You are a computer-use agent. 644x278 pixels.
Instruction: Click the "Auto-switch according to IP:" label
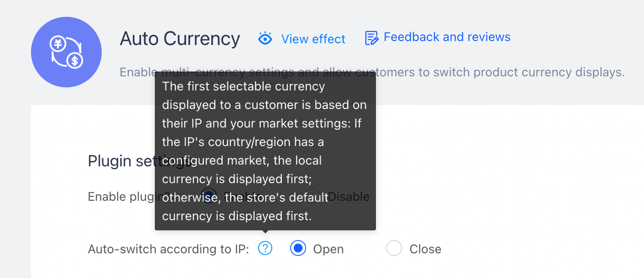point(169,249)
